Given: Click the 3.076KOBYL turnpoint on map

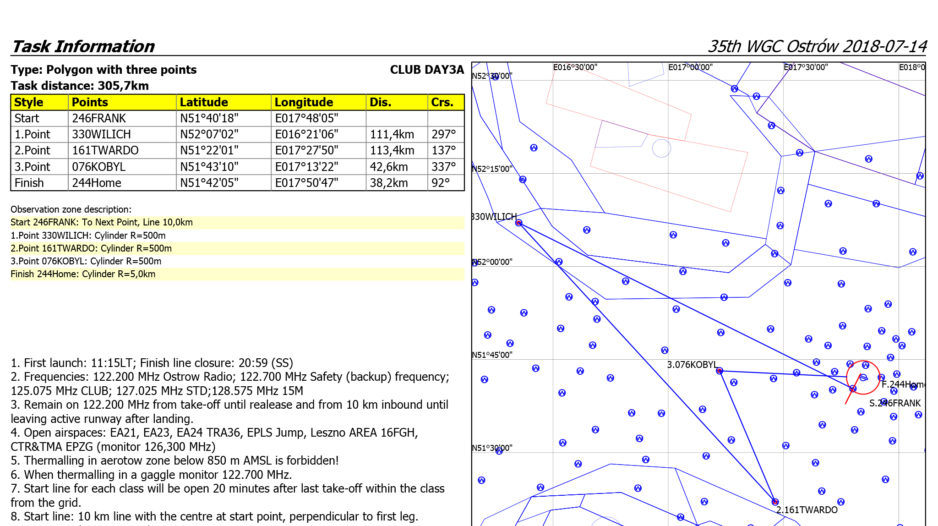Looking at the screenshot, I should [x=719, y=372].
